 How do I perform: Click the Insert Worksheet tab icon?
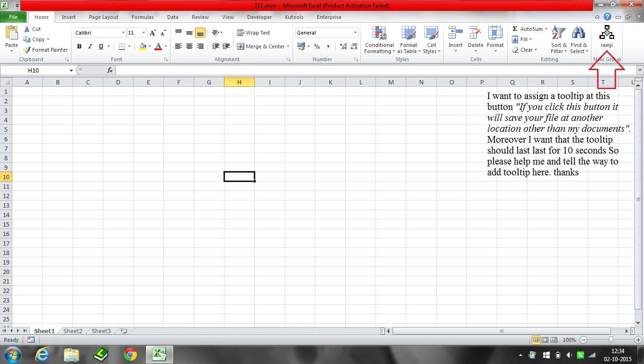[x=124, y=331]
